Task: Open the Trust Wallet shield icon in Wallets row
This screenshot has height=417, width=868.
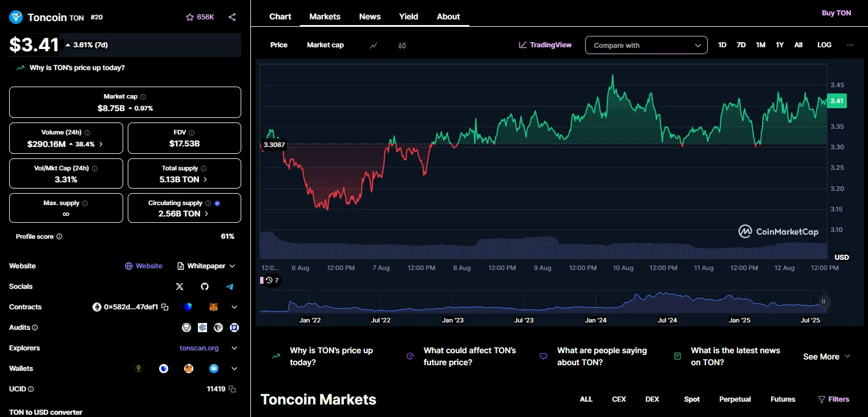Action: tap(164, 369)
